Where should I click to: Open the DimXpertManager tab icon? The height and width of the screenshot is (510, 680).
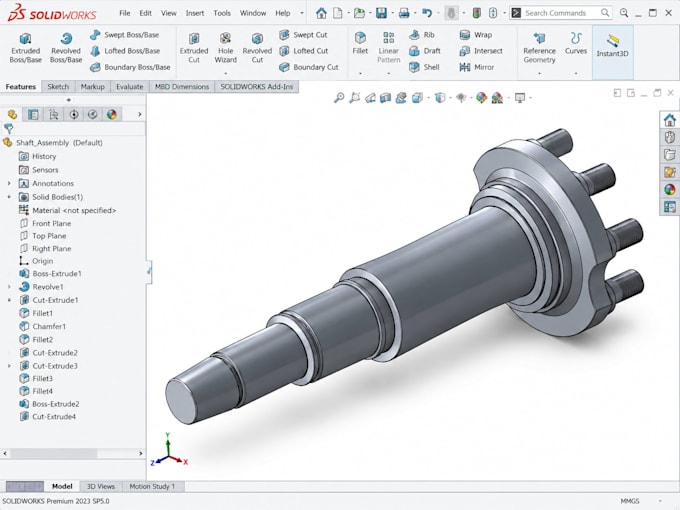pyautogui.click(x=74, y=114)
